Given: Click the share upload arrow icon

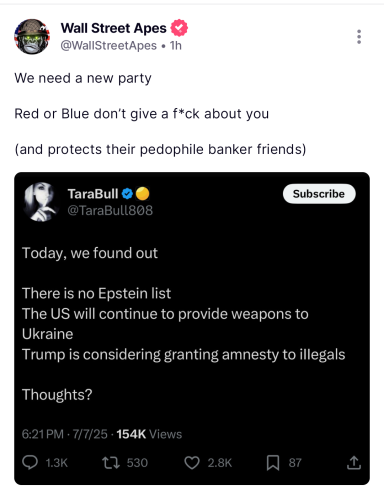Looking at the screenshot, I should click(x=354, y=463).
